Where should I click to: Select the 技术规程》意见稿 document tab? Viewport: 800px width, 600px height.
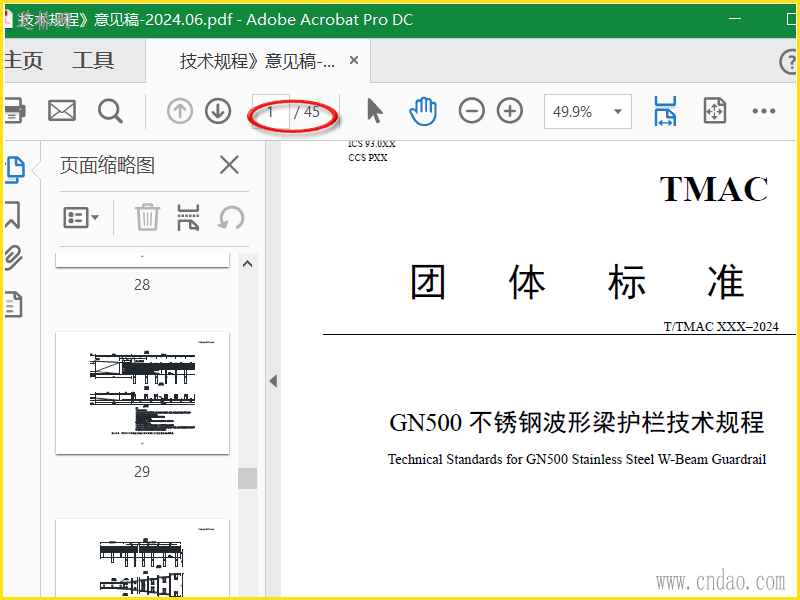[x=257, y=61]
